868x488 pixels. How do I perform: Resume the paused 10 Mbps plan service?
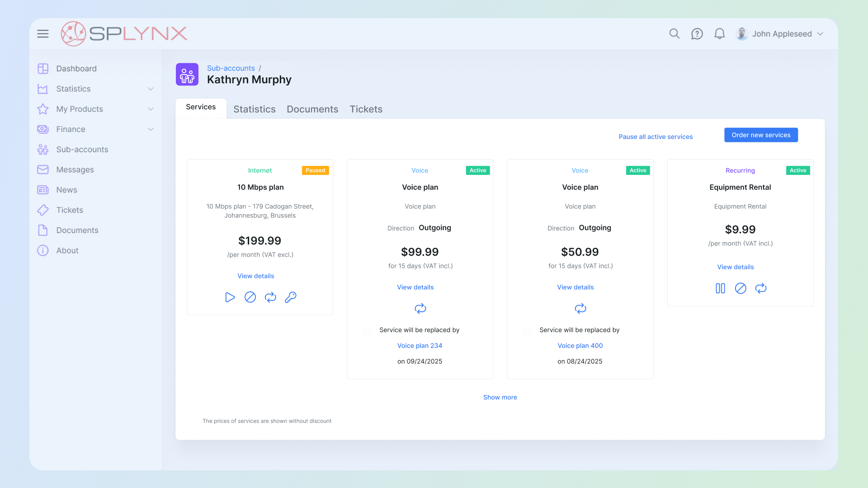tap(230, 297)
